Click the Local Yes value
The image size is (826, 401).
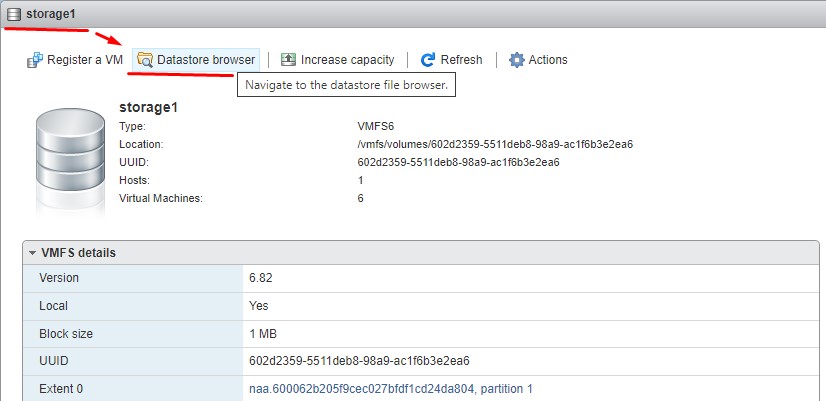(259, 306)
